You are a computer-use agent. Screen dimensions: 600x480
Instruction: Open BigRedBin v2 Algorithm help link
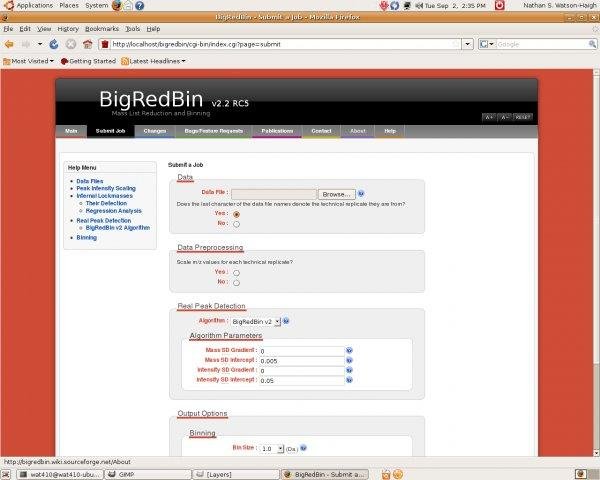[x=118, y=228]
